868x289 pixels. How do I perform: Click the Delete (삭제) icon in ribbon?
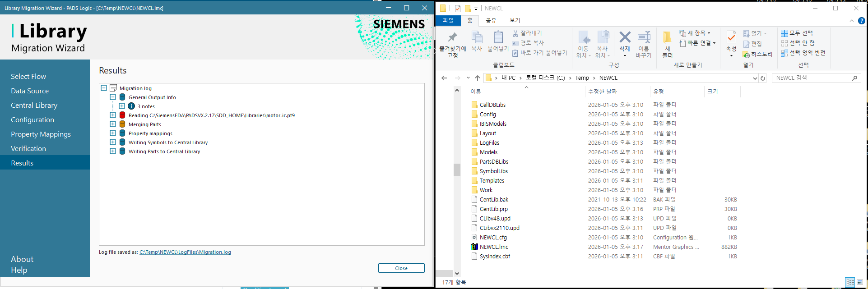(625, 38)
